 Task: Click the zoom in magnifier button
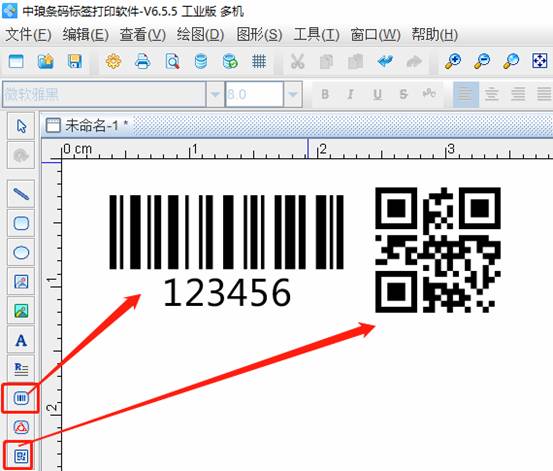[x=453, y=62]
